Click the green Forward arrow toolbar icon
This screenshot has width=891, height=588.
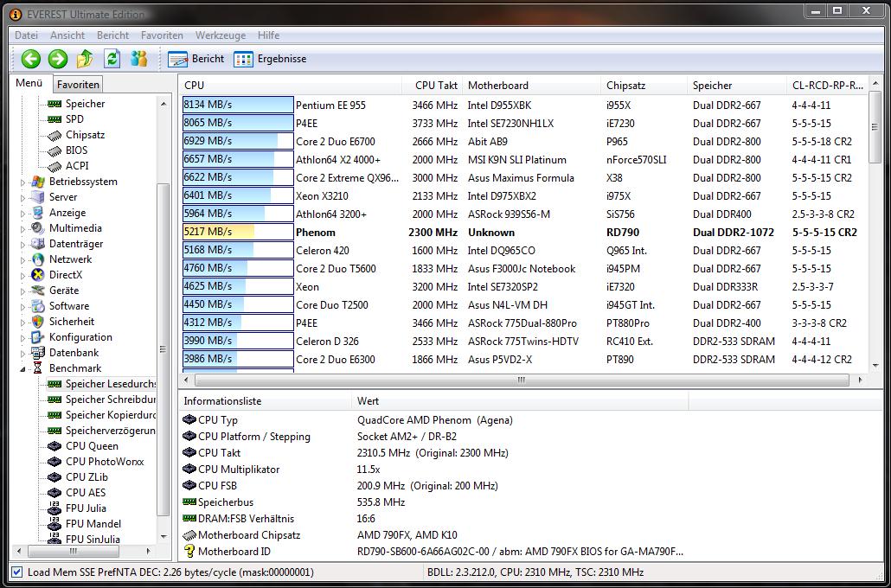(57, 59)
